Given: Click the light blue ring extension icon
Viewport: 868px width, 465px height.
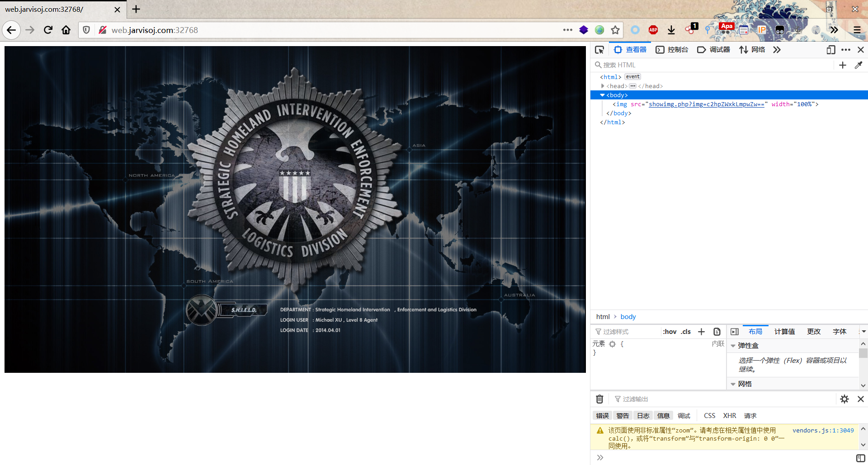Looking at the screenshot, I should click(x=635, y=30).
